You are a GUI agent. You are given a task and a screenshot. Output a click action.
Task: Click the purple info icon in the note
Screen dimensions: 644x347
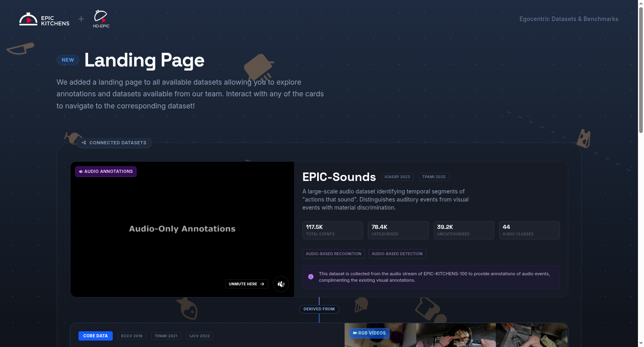pyautogui.click(x=311, y=277)
